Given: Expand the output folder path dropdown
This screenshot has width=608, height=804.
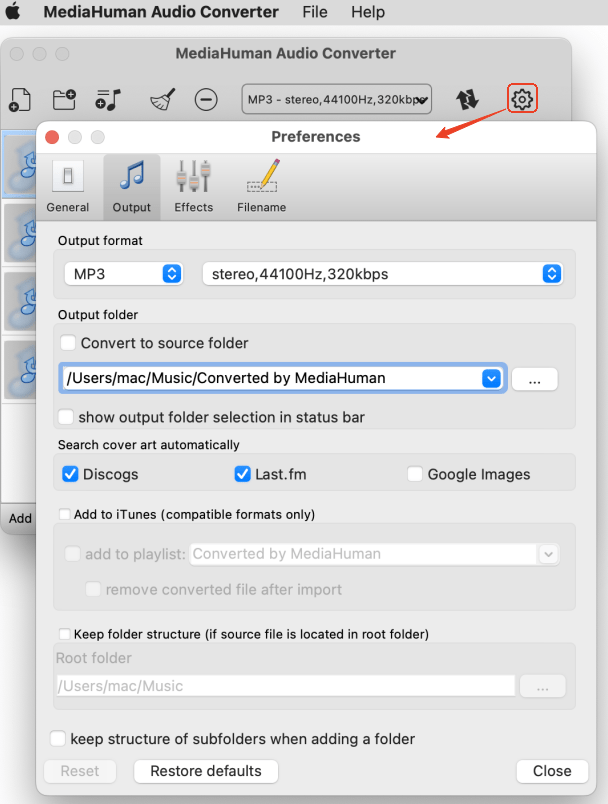Looking at the screenshot, I should (x=491, y=378).
